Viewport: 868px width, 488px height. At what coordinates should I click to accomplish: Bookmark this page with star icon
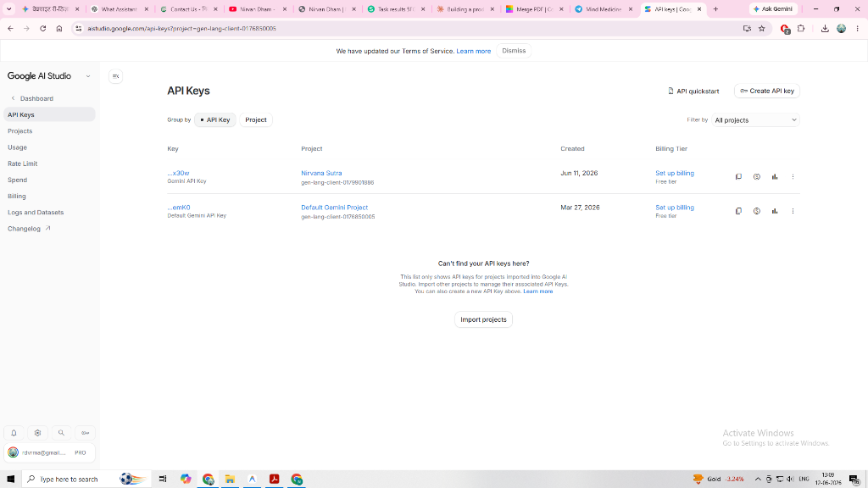[762, 29]
